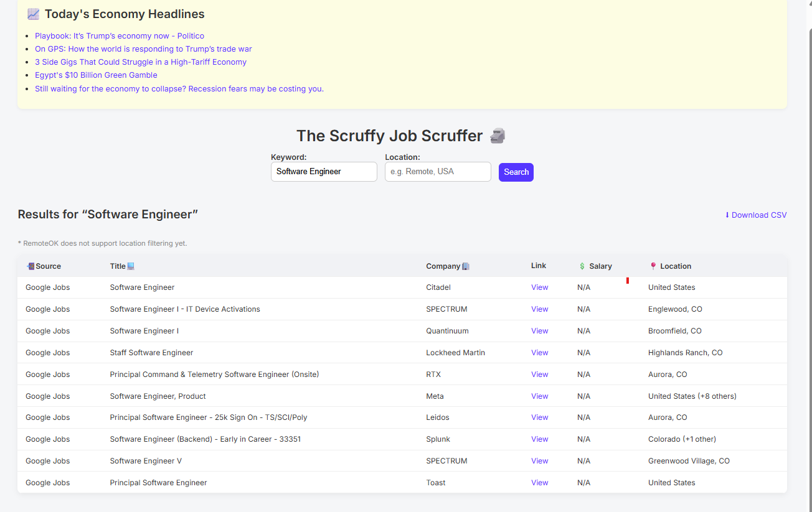This screenshot has width=812, height=512.
Task: View the Citadel Software Engineer job
Action: [539, 287]
